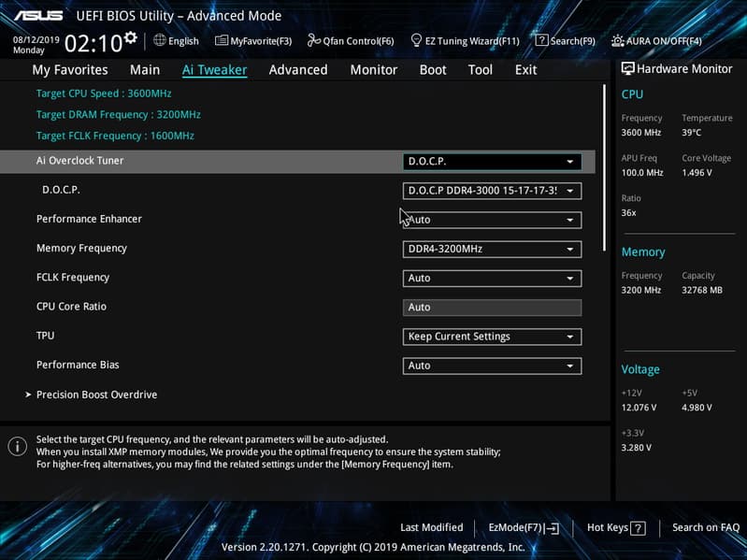Switch to the Main tab

point(145,70)
